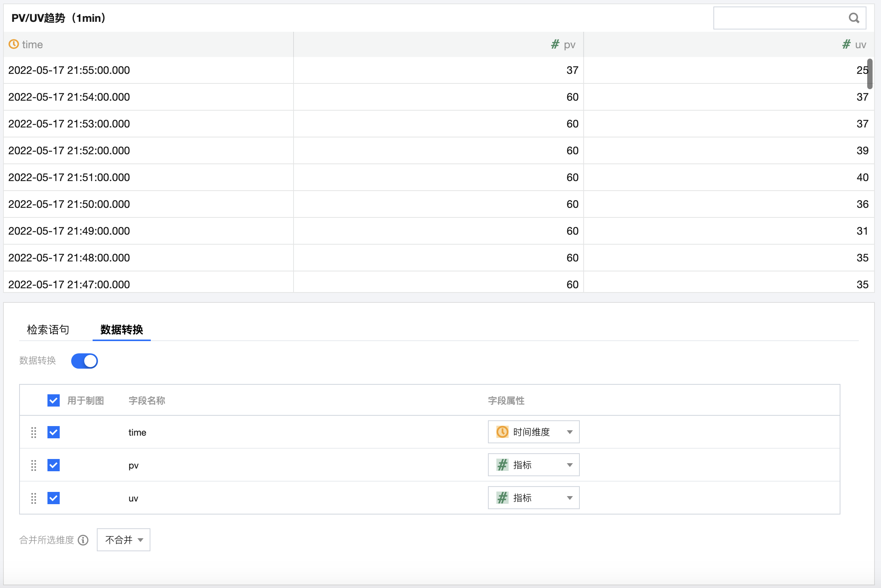Click the clock icon in time column header
Image resolution: width=881 pixels, height=588 pixels.
click(14, 44)
